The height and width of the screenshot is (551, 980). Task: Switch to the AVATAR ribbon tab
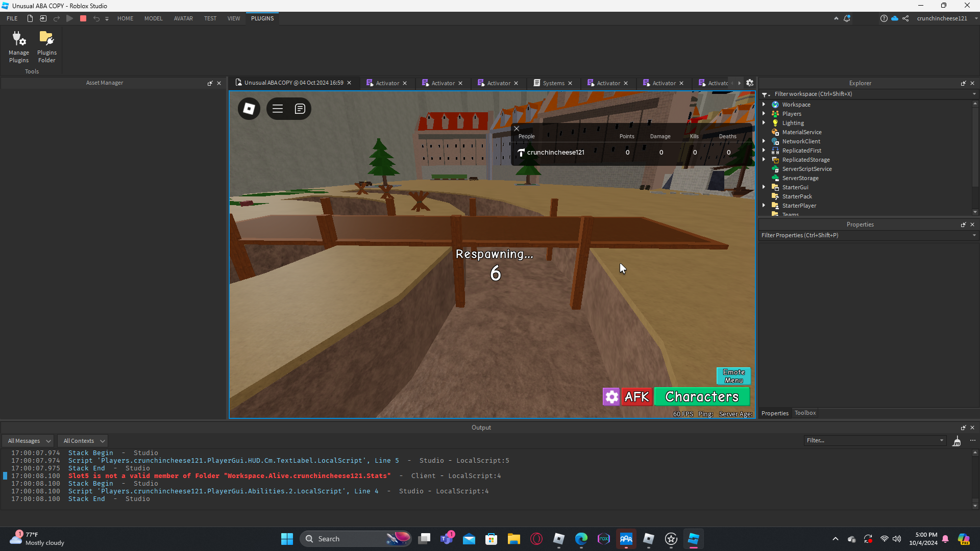point(183,18)
